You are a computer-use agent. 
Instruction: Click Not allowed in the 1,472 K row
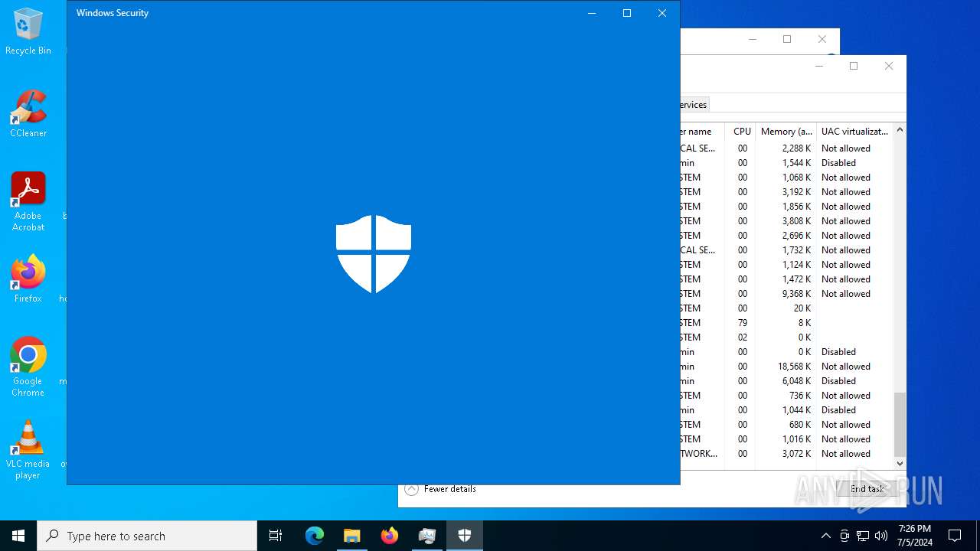pos(846,279)
